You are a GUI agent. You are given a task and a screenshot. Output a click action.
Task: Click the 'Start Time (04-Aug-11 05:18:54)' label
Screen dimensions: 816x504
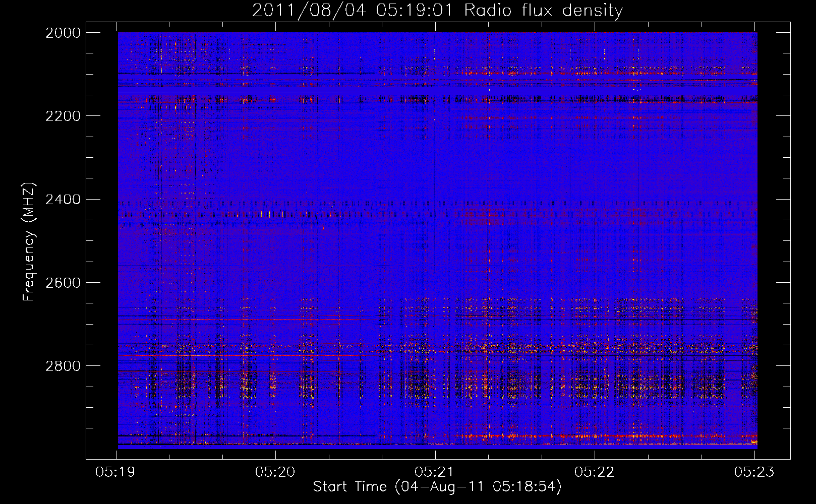point(437,487)
